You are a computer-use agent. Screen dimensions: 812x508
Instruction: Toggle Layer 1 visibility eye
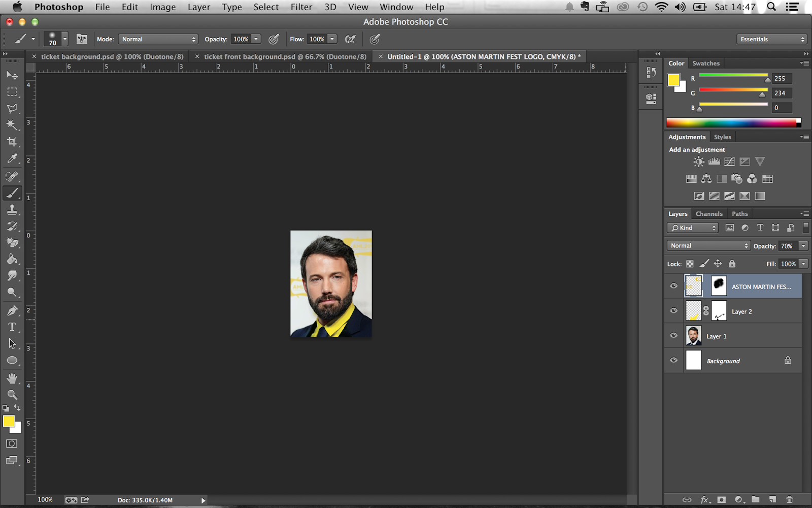(x=674, y=336)
